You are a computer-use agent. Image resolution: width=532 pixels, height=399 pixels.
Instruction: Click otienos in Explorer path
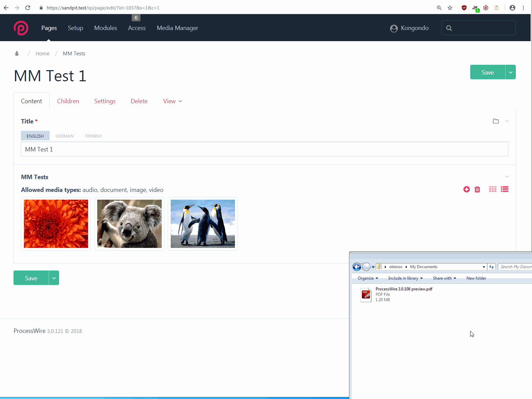point(396,267)
